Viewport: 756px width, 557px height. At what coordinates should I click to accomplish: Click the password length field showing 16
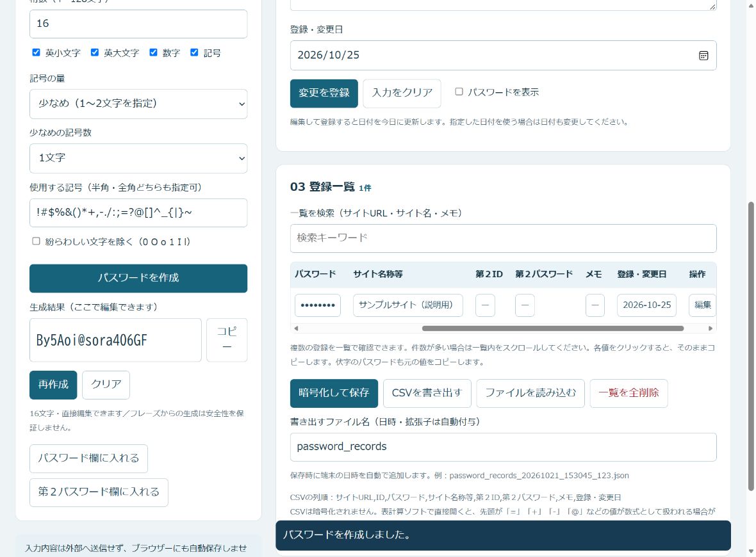138,24
